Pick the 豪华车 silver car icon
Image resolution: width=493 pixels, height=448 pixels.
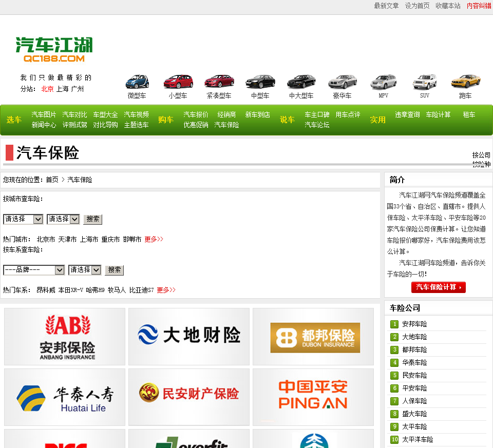343,82
